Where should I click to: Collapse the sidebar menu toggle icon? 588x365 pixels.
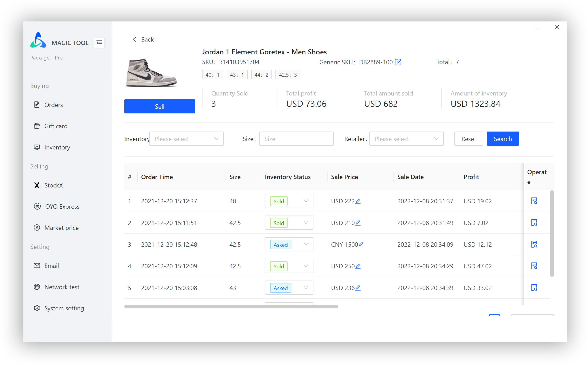[x=99, y=43]
